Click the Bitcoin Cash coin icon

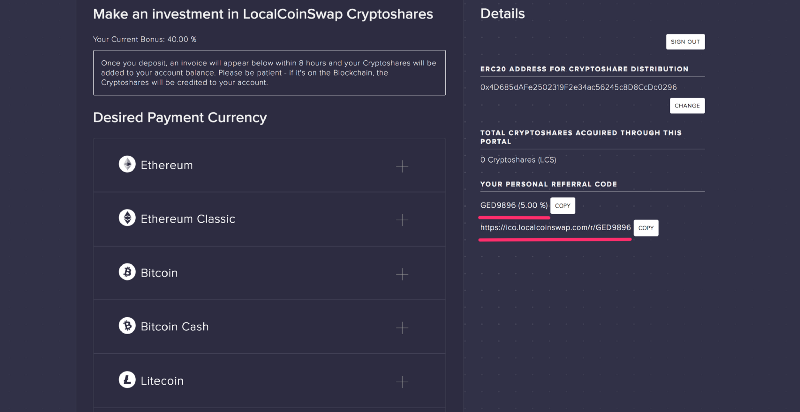click(127, 327)
